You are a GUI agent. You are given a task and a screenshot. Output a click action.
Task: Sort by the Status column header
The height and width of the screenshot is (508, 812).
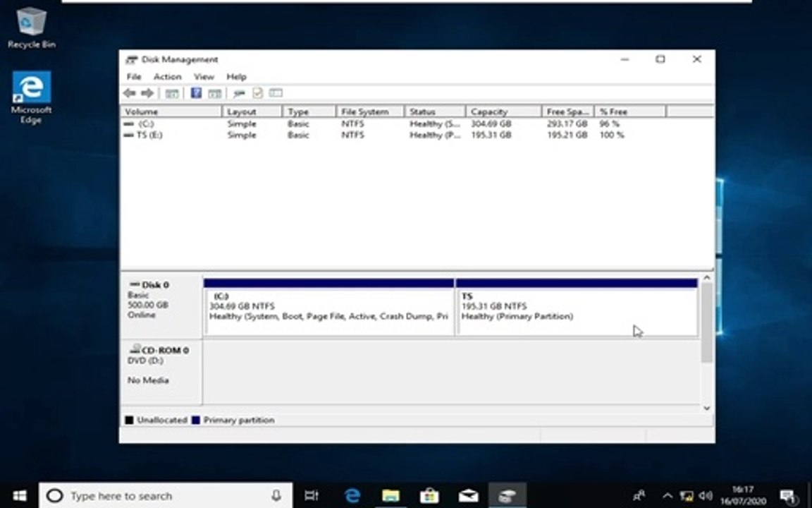tap(435, 111)
